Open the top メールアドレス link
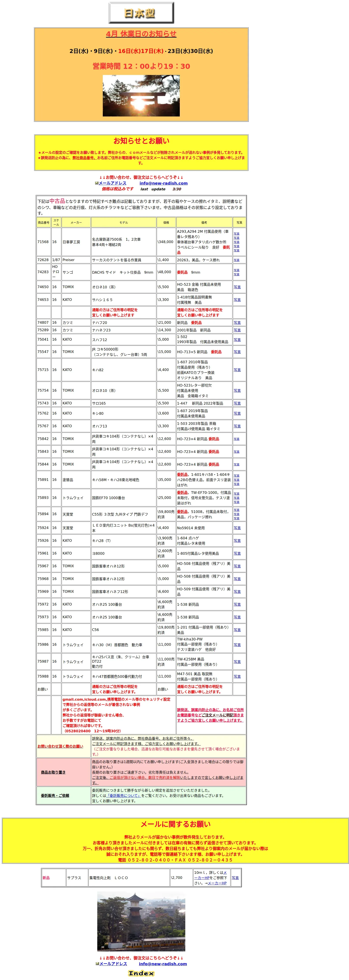Viewport: 349px width, 980px height. 112,183
